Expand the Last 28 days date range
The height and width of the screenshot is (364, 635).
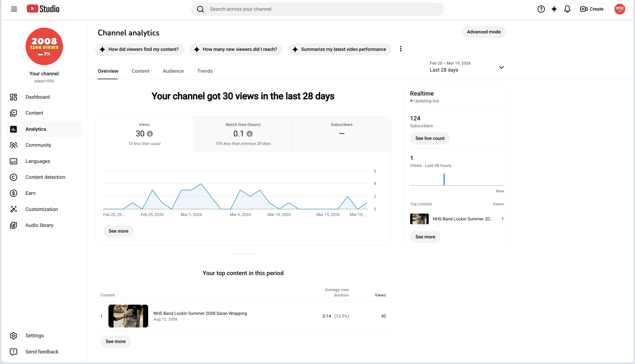(x=467, y=67)
